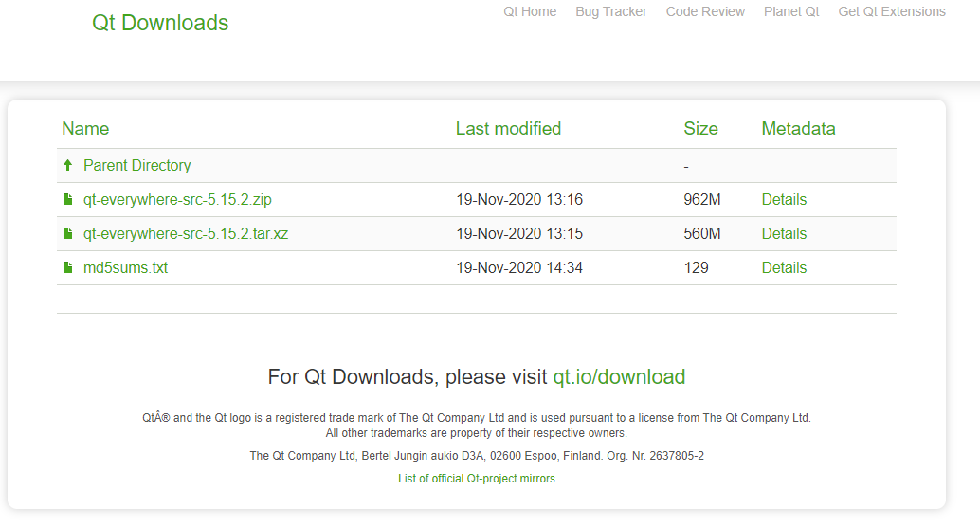Screen dimensions: 980x528
Task: Go to Bug Tracker in top navigation
Action: (x=611, y=12)
